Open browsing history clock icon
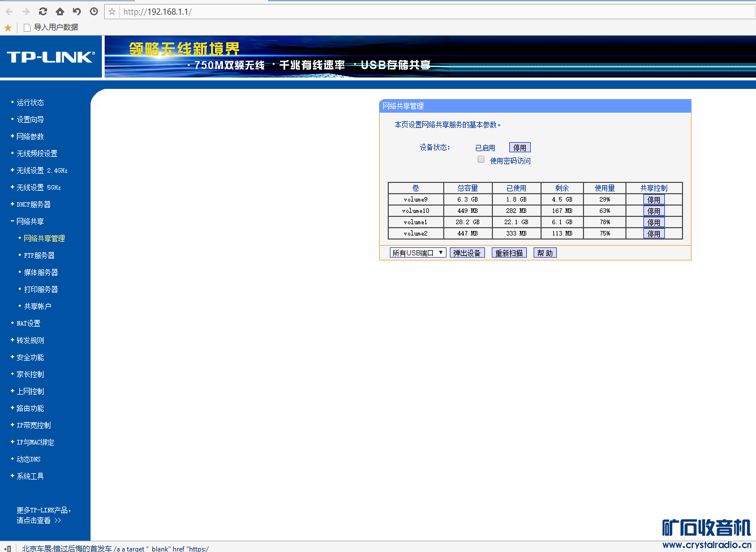This screenshot has height=552, width=756. [x=94, y=11]
